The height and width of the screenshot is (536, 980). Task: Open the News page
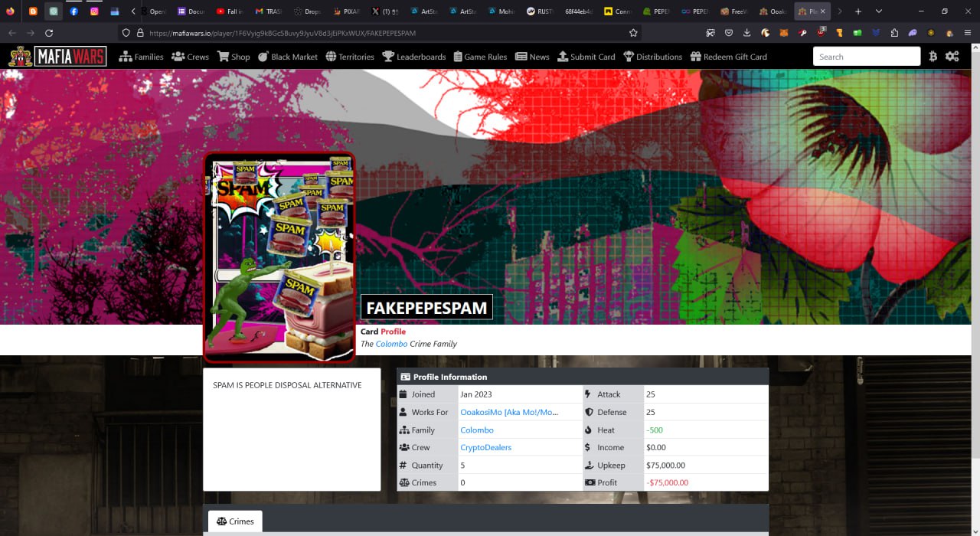pyautogui.click(x=532, y=57)
